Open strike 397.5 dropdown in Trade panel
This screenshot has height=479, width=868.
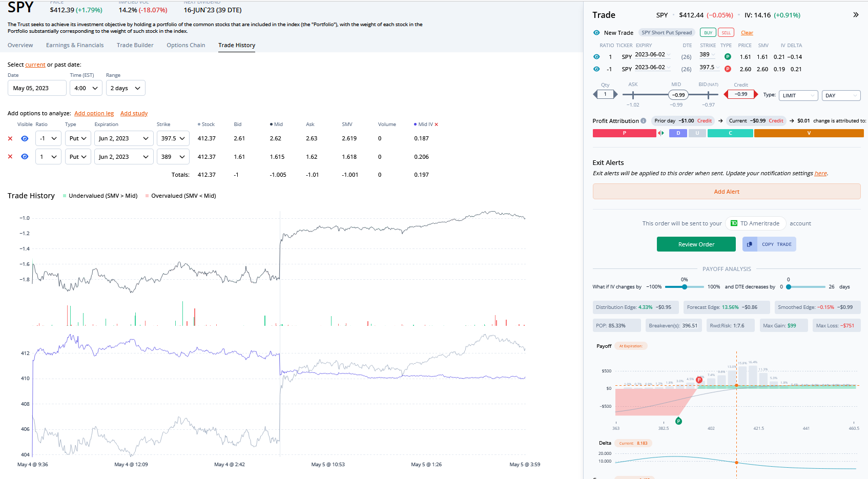tap(710, 67)
